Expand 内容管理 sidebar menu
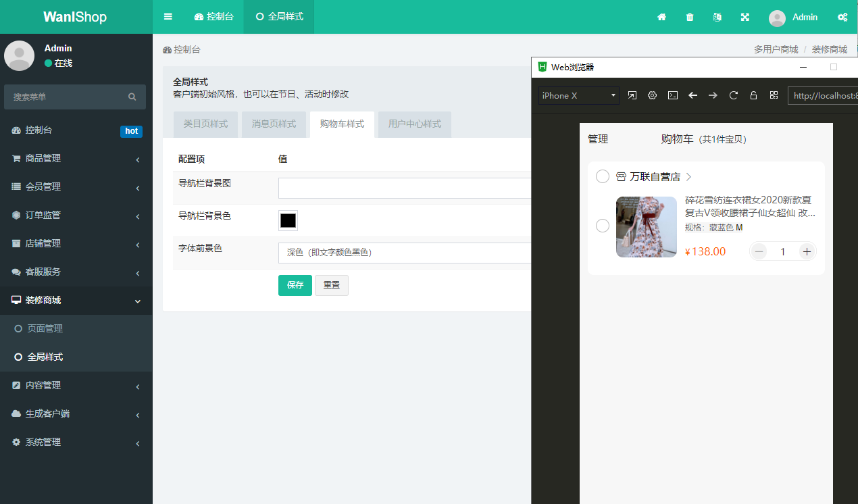This screenshot has width=858, height=504. [x=76, y=386]
